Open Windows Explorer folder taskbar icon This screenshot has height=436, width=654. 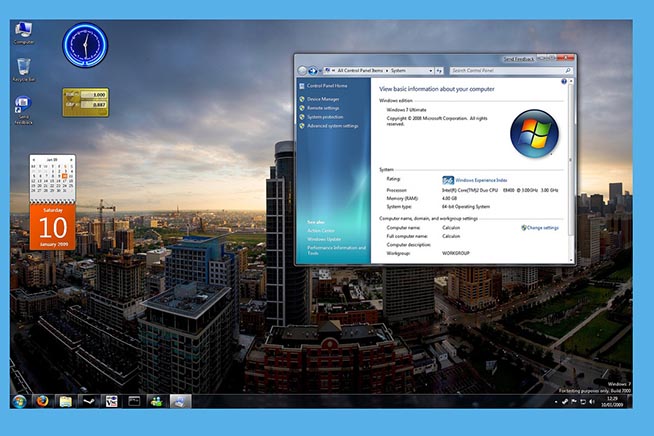click(65, 402)
